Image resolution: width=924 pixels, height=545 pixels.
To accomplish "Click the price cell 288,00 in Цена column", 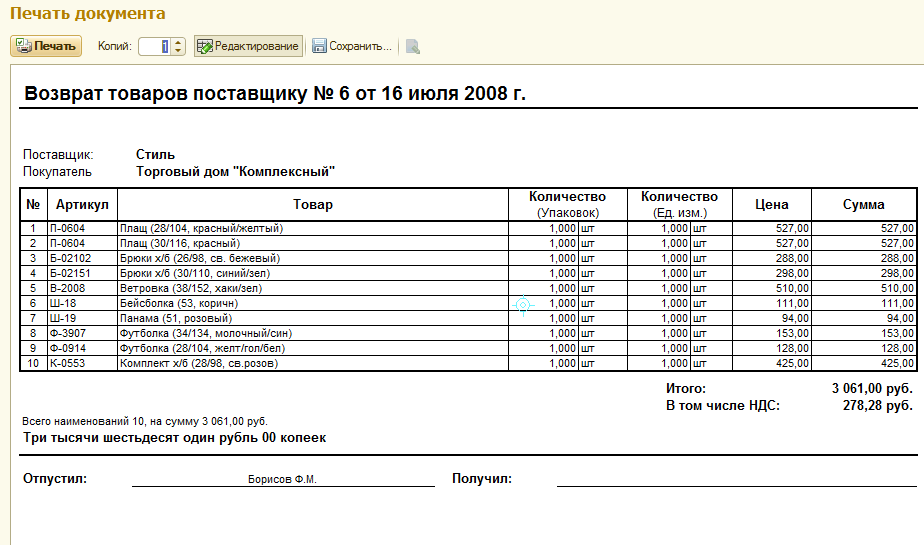I will click(x=771, y=258).
